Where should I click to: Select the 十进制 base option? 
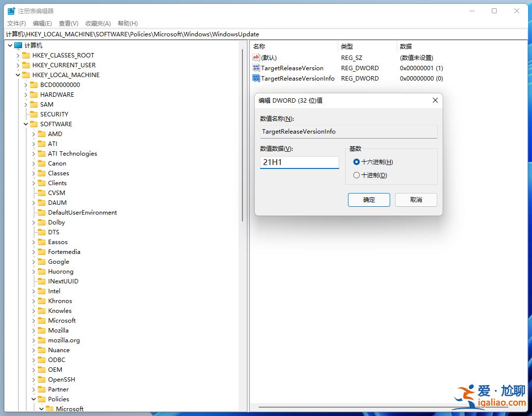356,175
